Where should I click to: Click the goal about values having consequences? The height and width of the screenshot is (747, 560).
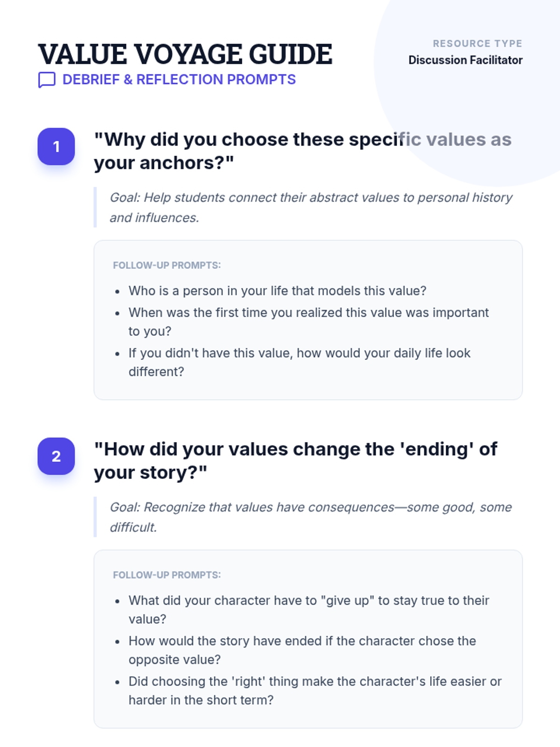pyautogui.click(x=310, y=517)
